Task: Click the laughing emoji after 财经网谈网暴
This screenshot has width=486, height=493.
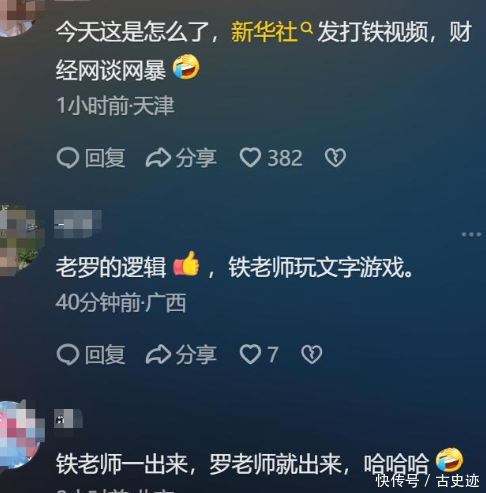Action: [186, 67]
